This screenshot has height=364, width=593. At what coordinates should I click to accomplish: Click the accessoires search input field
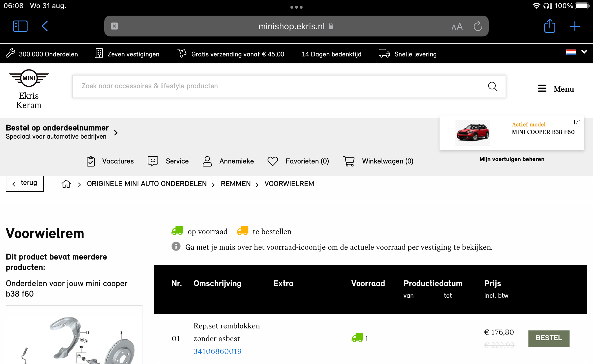coord(278,86)
